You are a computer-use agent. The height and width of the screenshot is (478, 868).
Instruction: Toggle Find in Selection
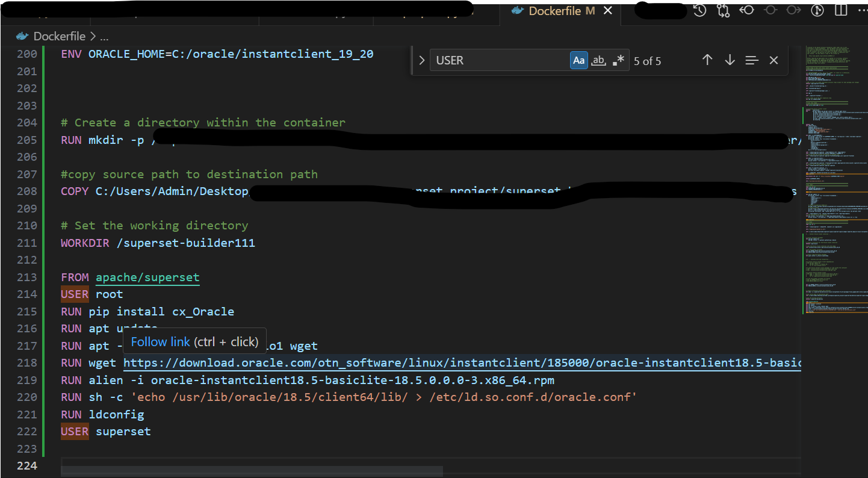pos(752,60)
